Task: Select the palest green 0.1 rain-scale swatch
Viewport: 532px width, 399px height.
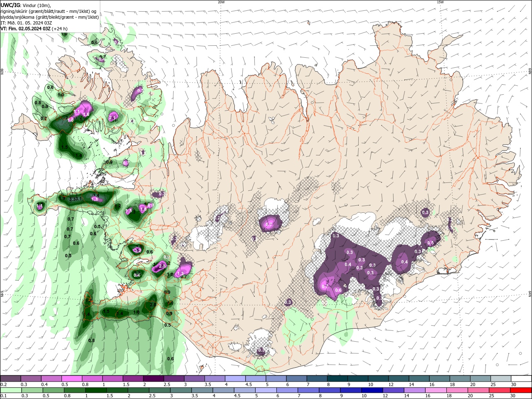Action: [x=10, y=390]
